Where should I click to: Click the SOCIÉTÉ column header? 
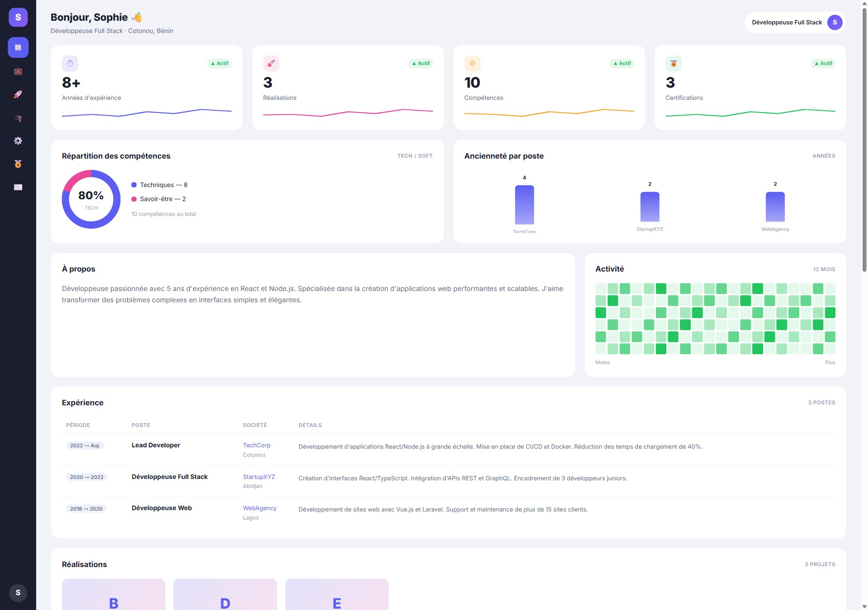coord(255,425)
